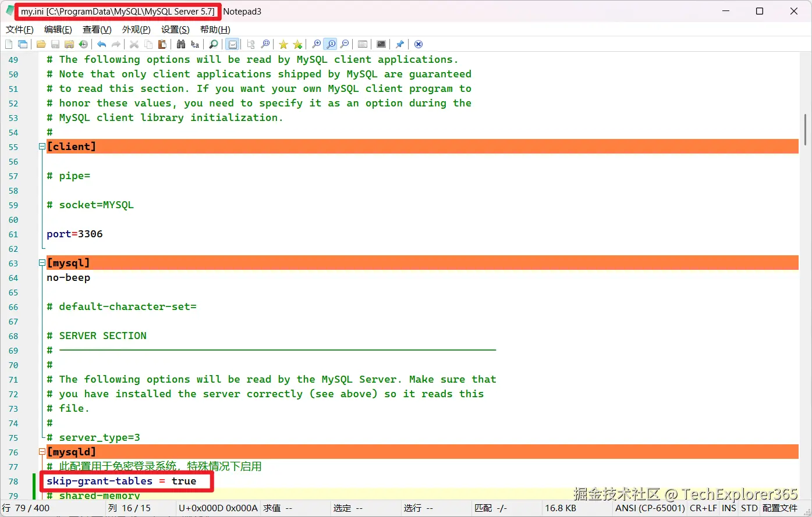Create a new file with the toolbar icon
The image size is (812, 517).
pyautogui.click(x=9, y=44)
